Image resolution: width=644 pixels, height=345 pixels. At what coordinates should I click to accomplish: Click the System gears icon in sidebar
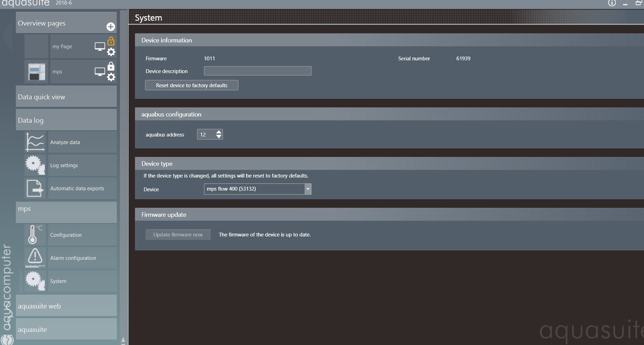pyautogui.click(x=35, y=281)
